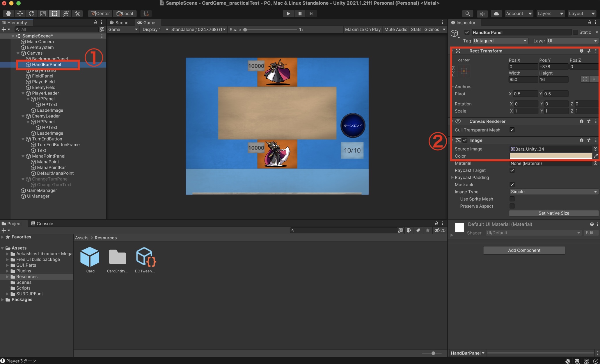The image size is (600, 364).
Task: Click the Play button
Action: click(x=288, y=13)
